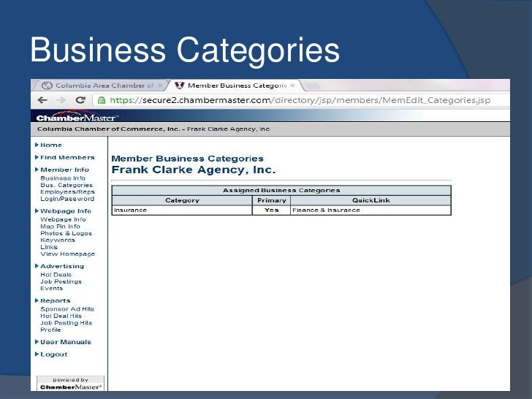
Task: Click the Member Business Categories page heading
Action: coord(187,159)
